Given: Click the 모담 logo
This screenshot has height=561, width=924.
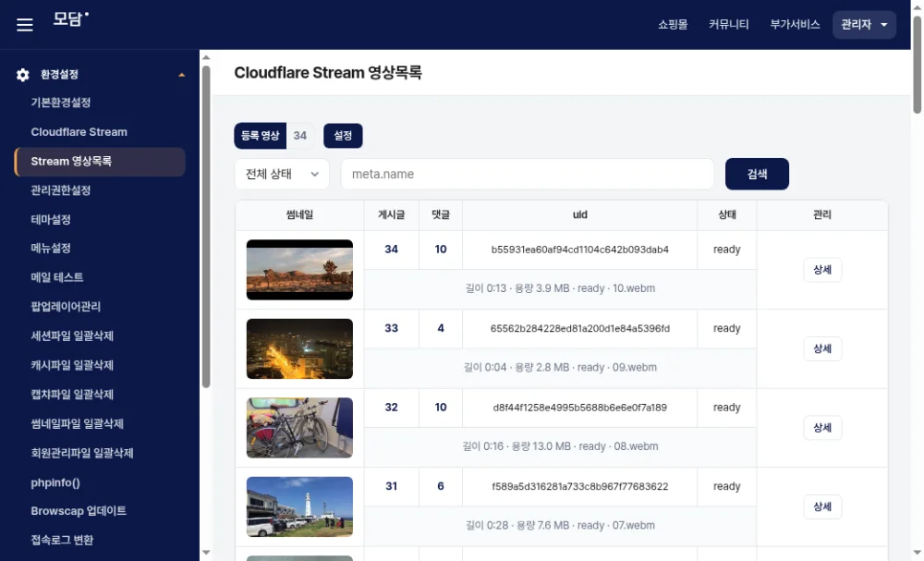Looking at the screenshot, I should coord(71,19).
